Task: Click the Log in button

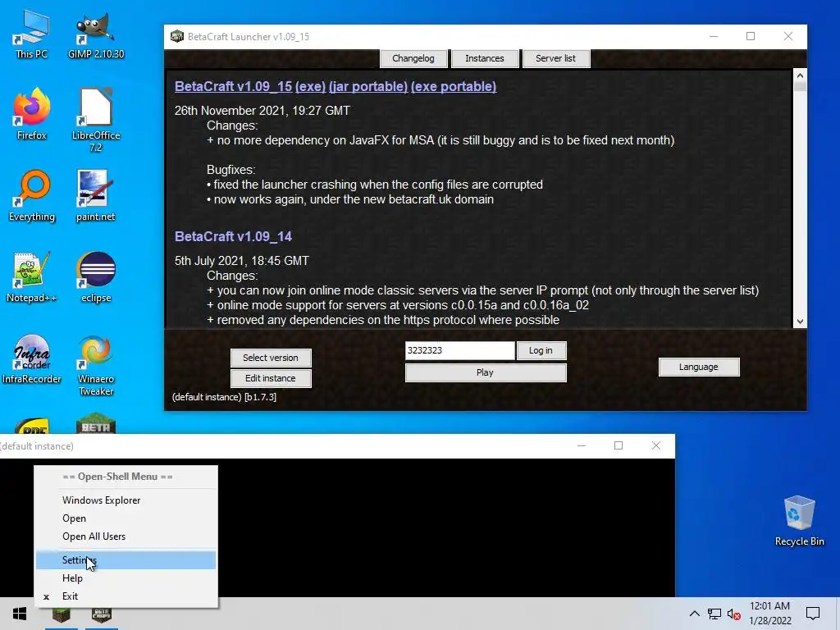Action: click(541, 350)
